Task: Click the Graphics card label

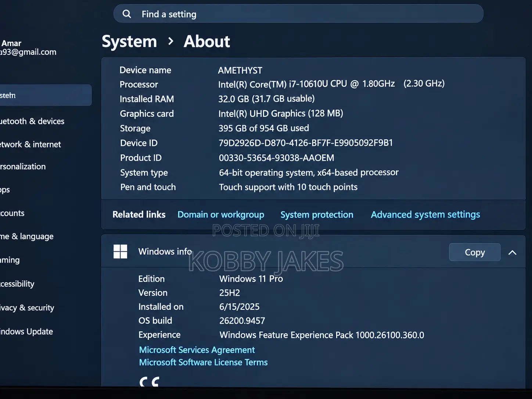Action: 147,114
